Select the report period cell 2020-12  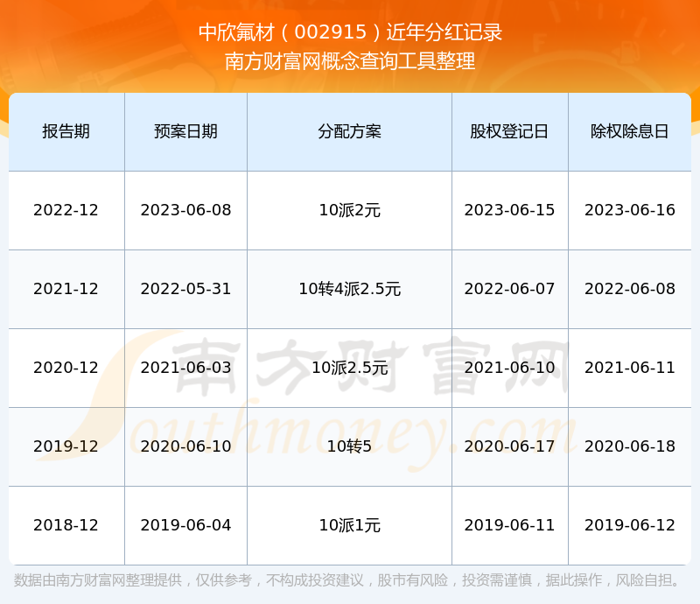[66, 368]
